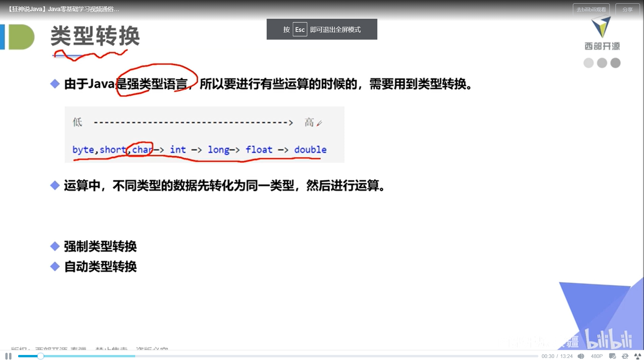Image resolution: width=644 pixels, height=362 pixels.
Task: Click the 强制类型转换 bullet text
Action: click(100, 247)
